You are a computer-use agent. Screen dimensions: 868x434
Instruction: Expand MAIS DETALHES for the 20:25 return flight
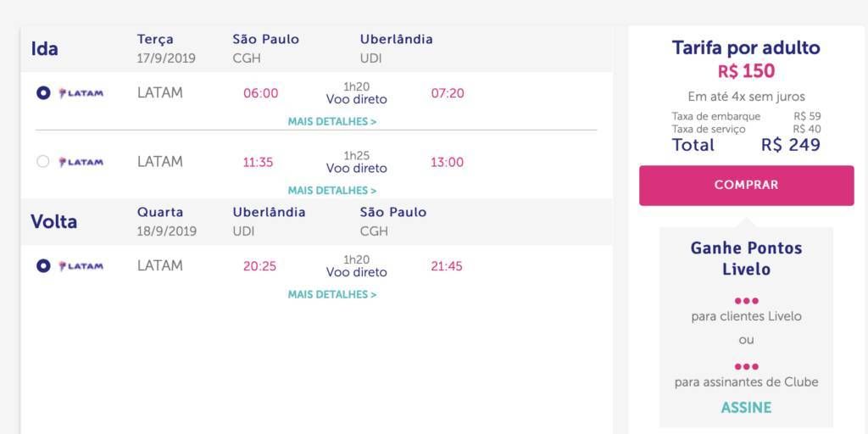[x=332, y=294]
